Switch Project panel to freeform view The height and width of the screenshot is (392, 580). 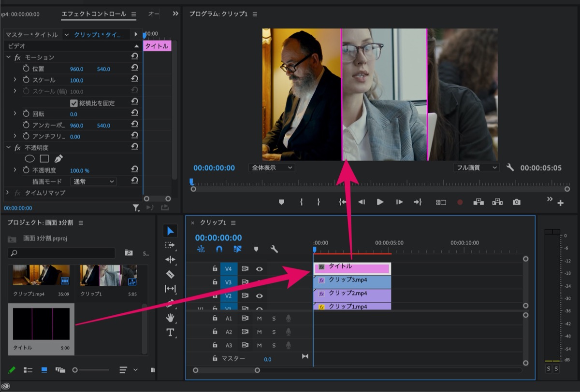click(x=60, y=370)
